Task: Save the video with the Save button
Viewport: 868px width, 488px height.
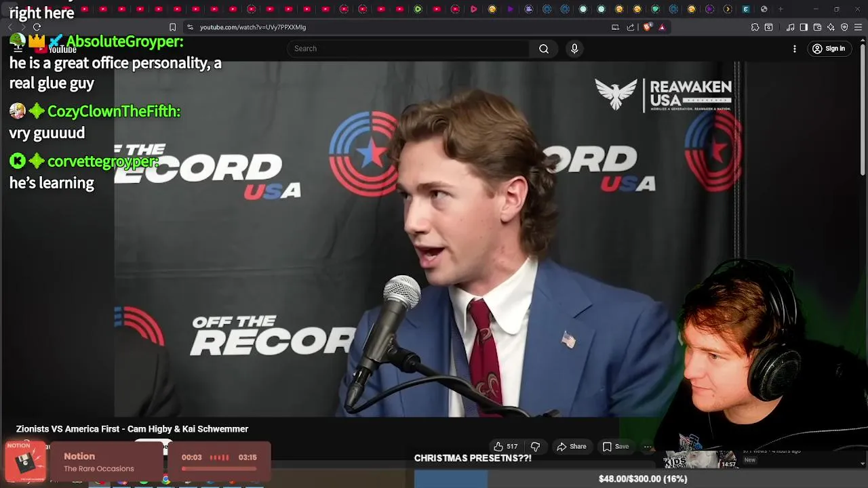Action: click(x=616, y=446)
